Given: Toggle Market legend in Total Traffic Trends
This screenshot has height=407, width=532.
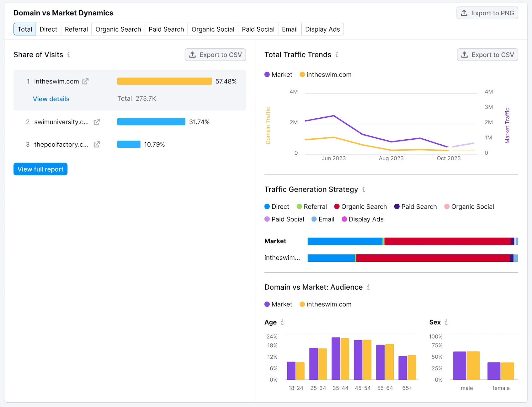Looking at the screenshot, I should click(x=278, y=74).
